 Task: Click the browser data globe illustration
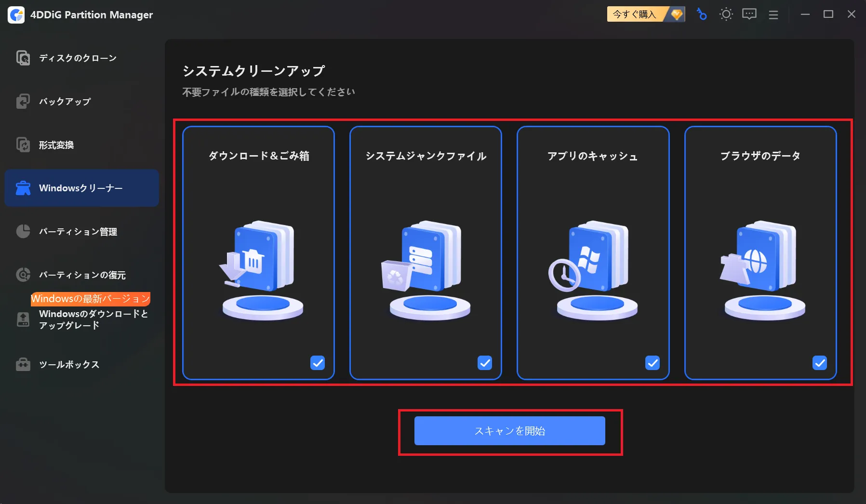coord(762,270)
